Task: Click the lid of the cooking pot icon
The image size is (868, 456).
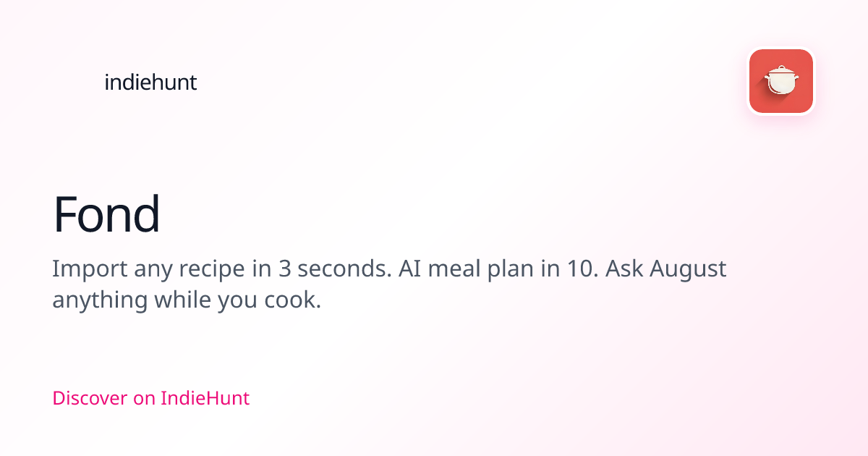Action: (782, 69)
